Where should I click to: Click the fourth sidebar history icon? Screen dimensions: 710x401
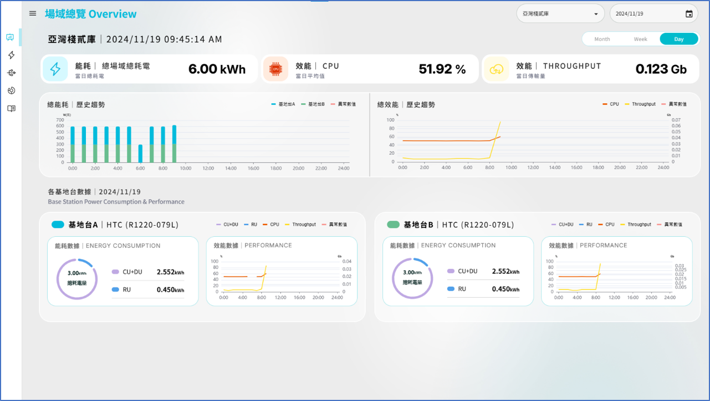(11, 90)
